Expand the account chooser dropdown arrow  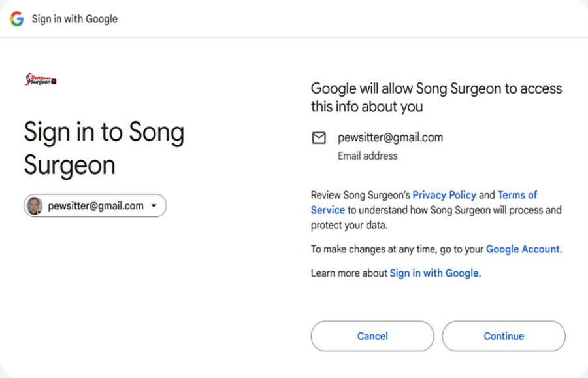(x=154, y=206)
